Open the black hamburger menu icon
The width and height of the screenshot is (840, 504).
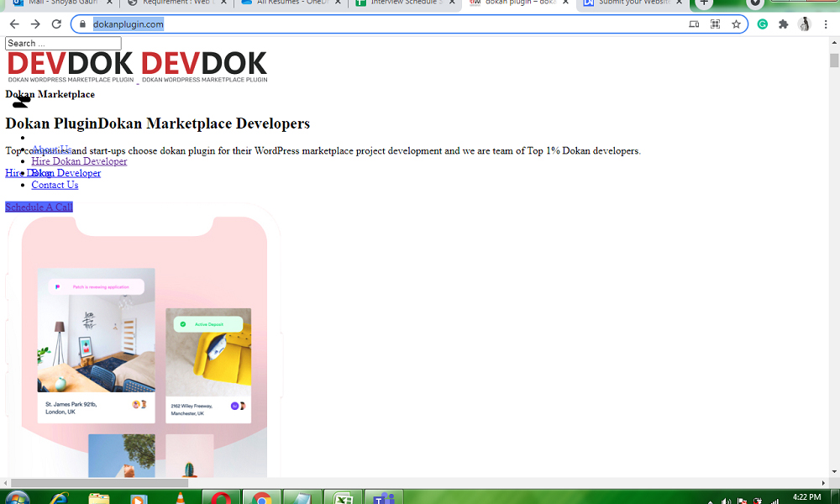click(x=22, y=102)
